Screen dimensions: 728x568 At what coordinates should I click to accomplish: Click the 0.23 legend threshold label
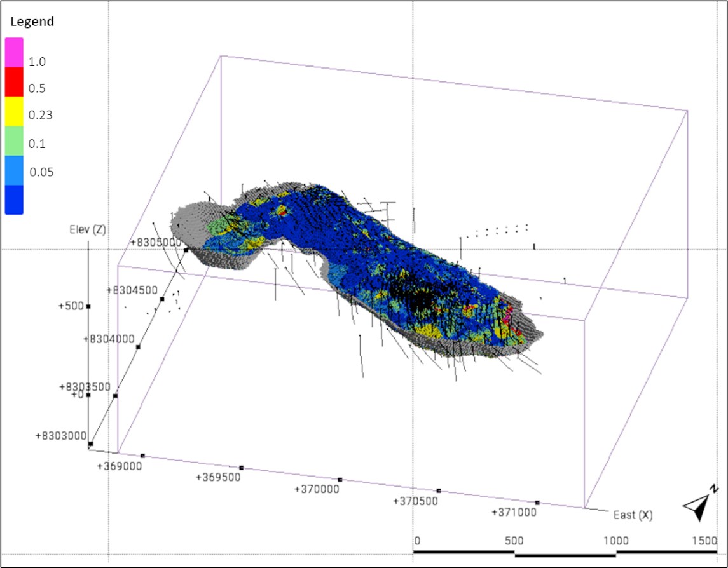click(41, 116)
